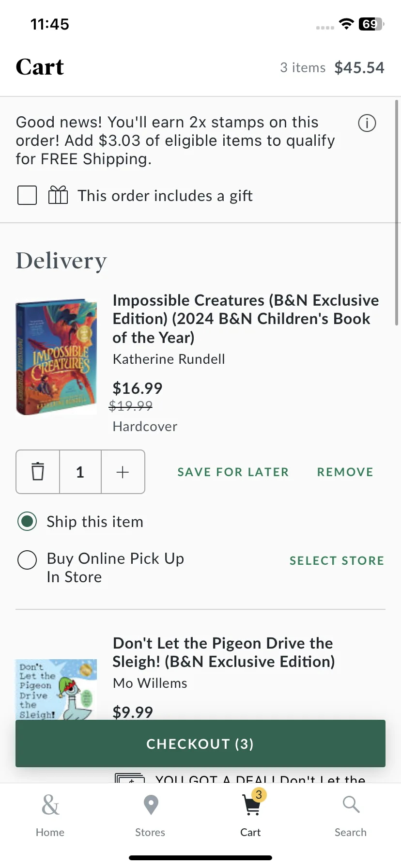The width and height of the screenshot is (401, 868).
Task: Open Don't Let the Pigeon cover thumbnail
Action: tap(56, 689)
